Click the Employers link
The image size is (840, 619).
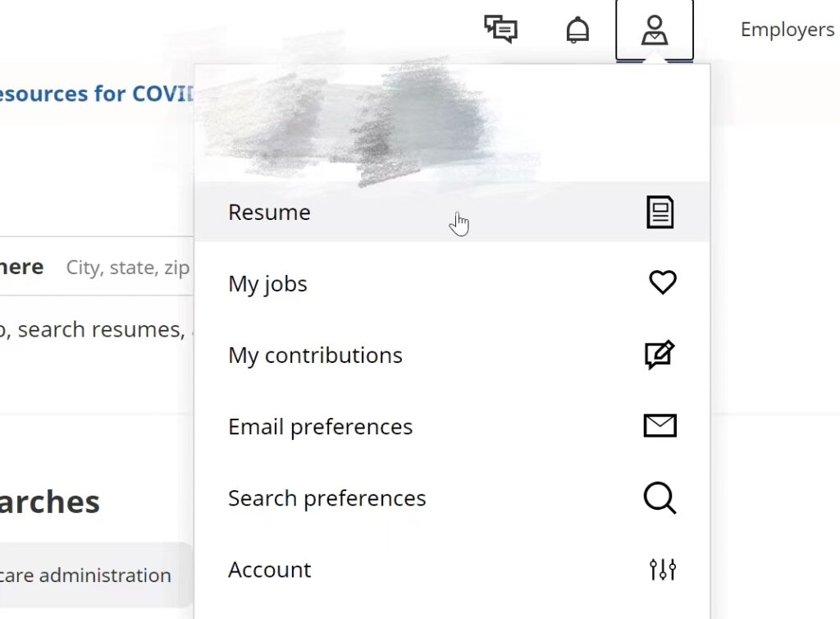pyautogui.click(x=786, y=29)
